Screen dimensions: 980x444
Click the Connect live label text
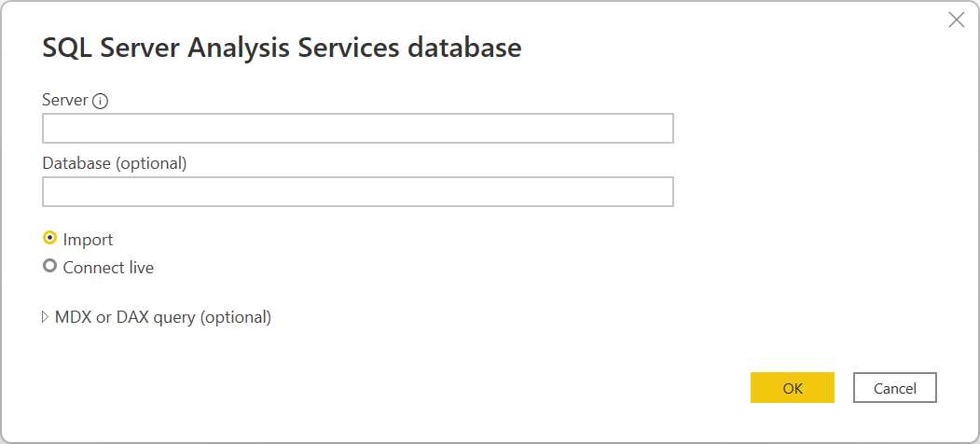(x=108, y=268)
